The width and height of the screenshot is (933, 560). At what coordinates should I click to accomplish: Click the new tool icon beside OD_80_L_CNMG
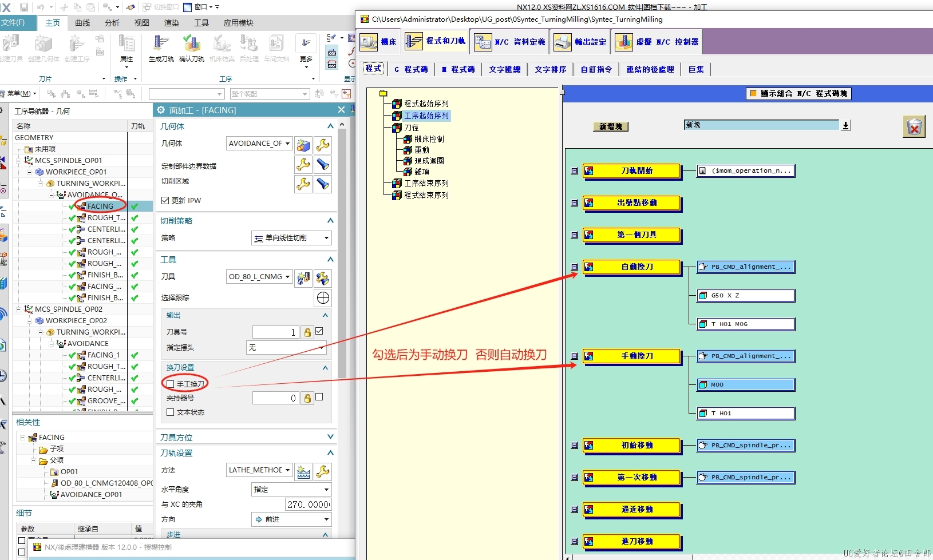(303, 278)
